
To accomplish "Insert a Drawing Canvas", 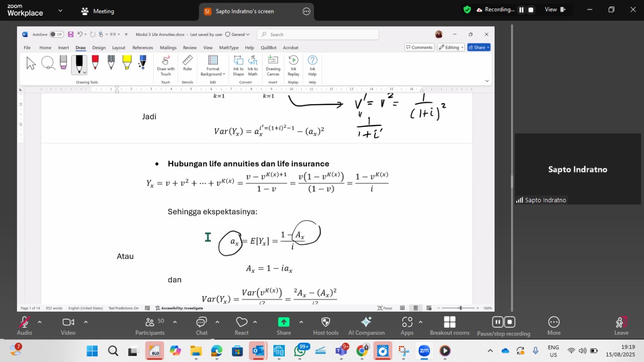I will (x=273, y=65).
